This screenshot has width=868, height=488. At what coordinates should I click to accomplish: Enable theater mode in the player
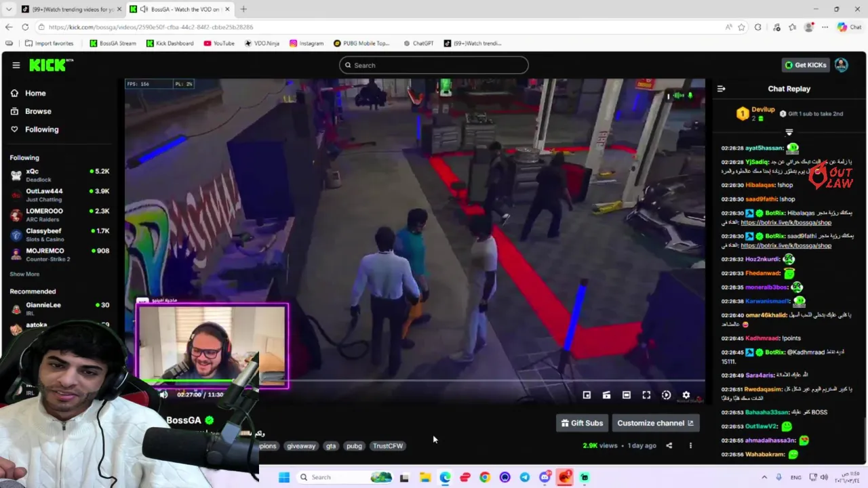(627, 395)
